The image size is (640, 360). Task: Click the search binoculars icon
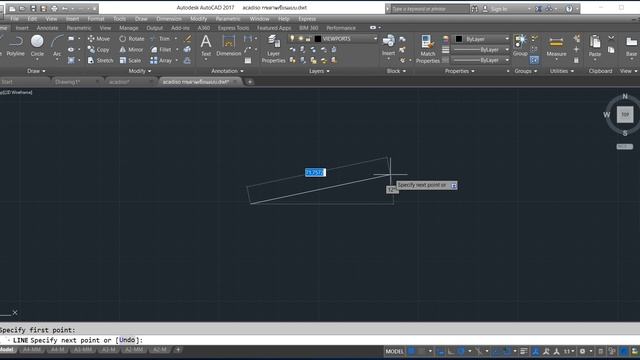click(475, 9)
